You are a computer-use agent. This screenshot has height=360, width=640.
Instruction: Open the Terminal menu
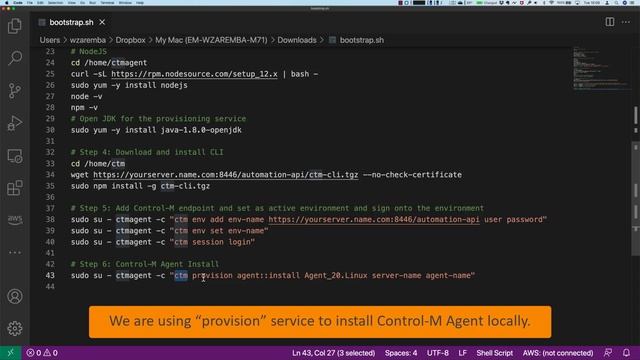tap(107, 2)
